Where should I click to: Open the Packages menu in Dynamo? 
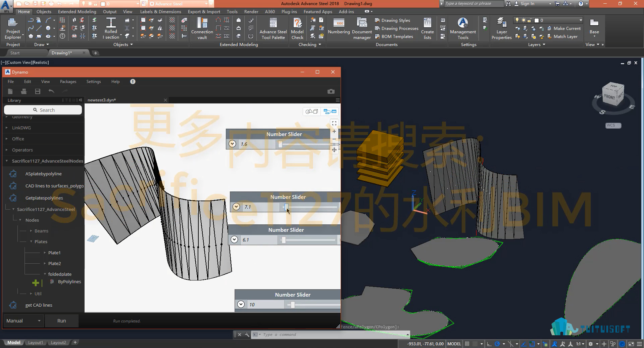68,82
